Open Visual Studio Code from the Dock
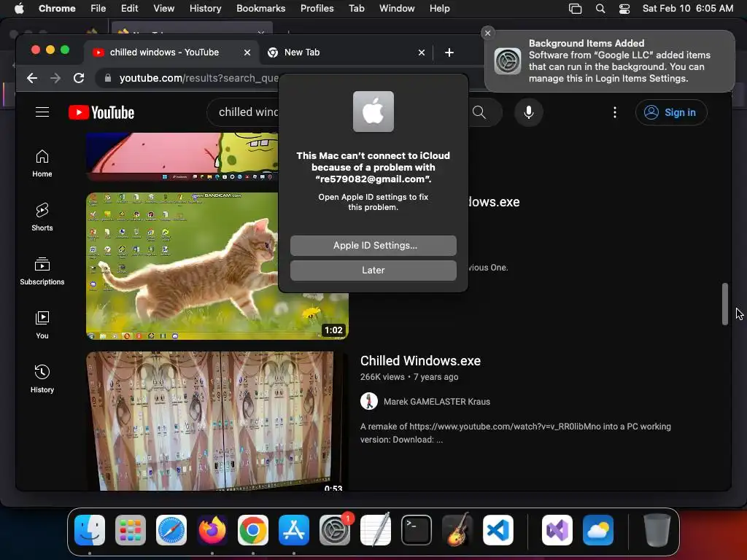 tap(498, 530)
